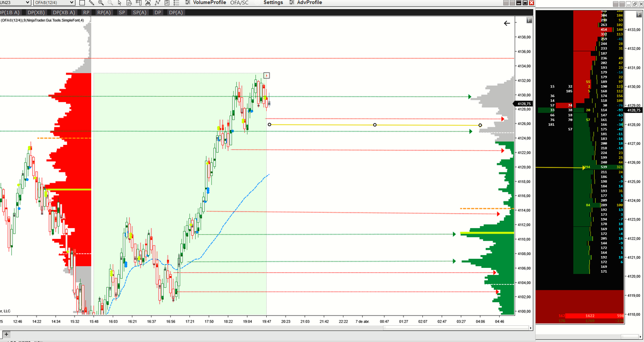
Task: Click the zoom out magnifier
Action: click(x=110, y=3)
